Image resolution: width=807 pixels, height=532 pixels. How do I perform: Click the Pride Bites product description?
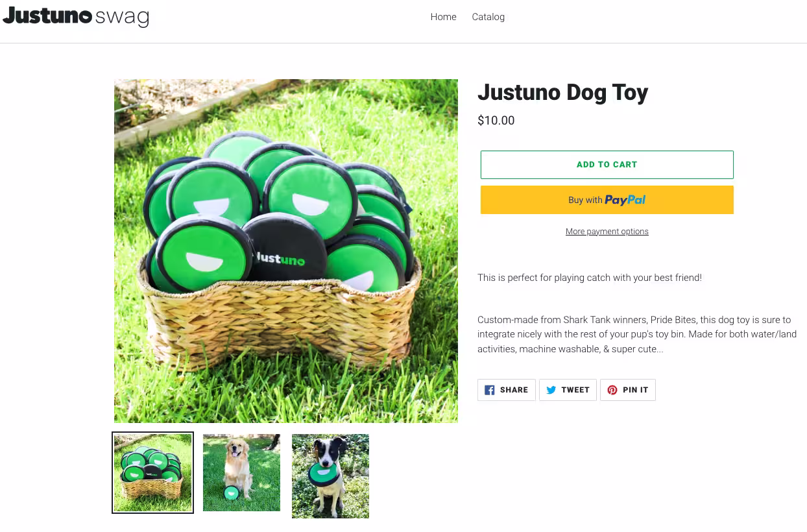tap(637, 334)
